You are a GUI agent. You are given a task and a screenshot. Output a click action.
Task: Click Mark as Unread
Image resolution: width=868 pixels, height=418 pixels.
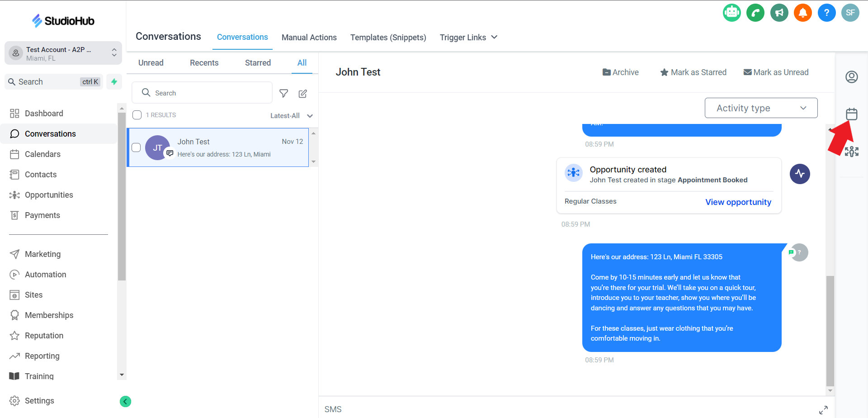tap(776, 72)
